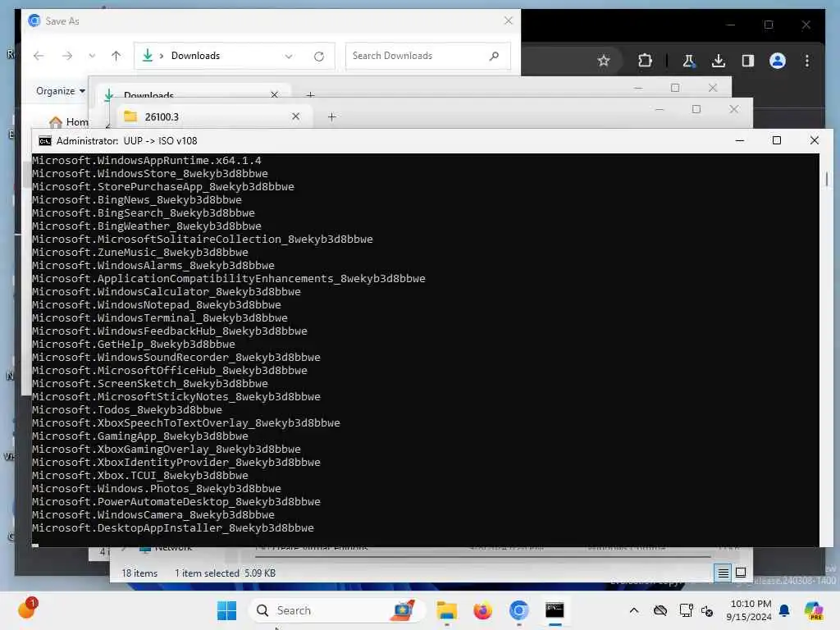Add new tab next to 26100.3
840x630 pixels.
coord(331,116)
